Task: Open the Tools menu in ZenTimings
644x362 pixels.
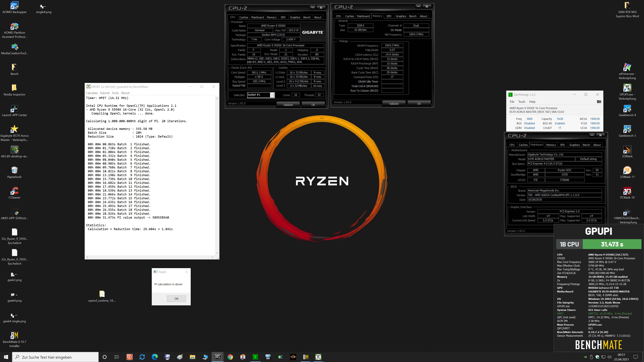Action: (x=522, y=102)
